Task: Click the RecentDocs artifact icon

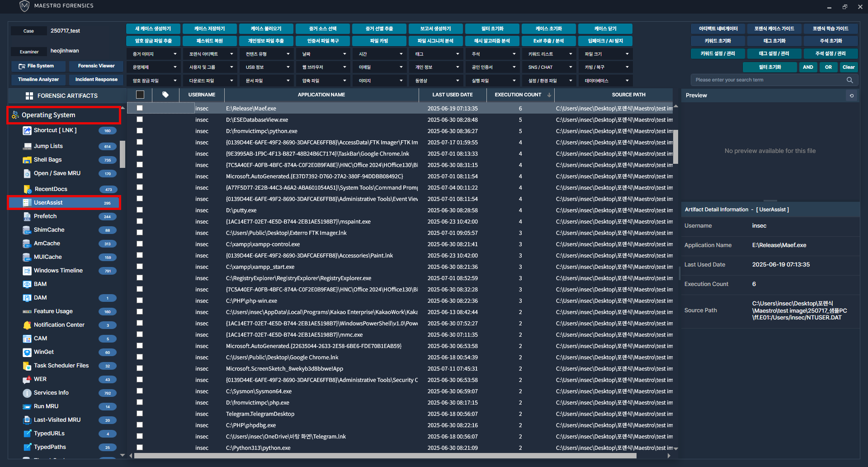Action: point(27,189)
